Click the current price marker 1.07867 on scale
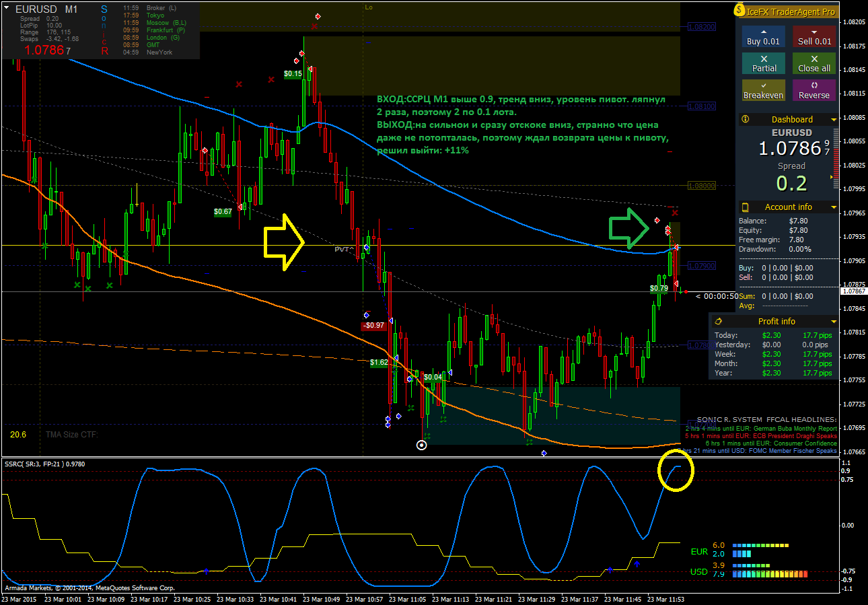 [853, 291]
